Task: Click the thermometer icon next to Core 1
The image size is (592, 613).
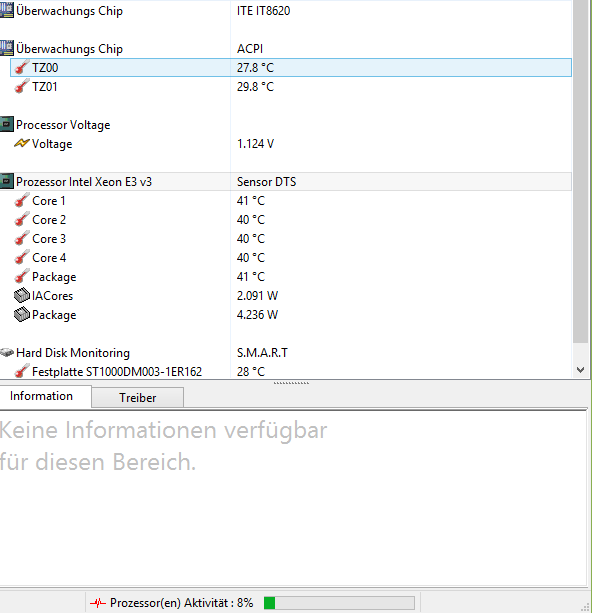Action: (22, 201)
